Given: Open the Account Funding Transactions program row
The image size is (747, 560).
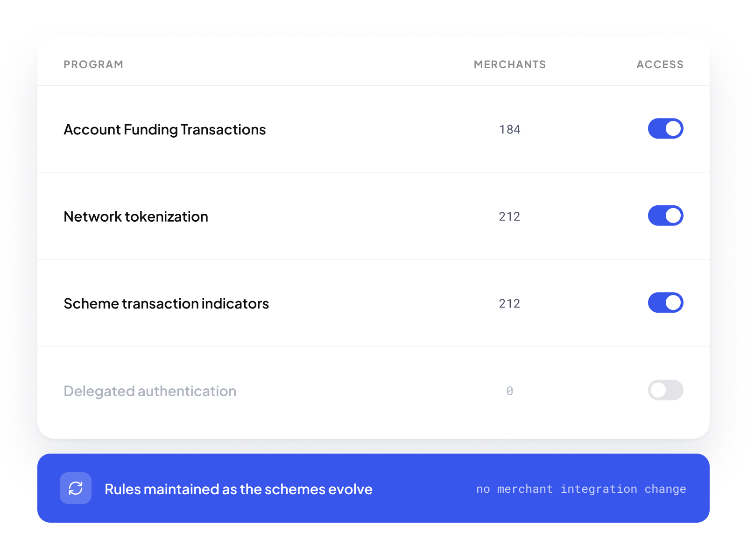Looking at the screenshot, I should [x=373, y=129].
